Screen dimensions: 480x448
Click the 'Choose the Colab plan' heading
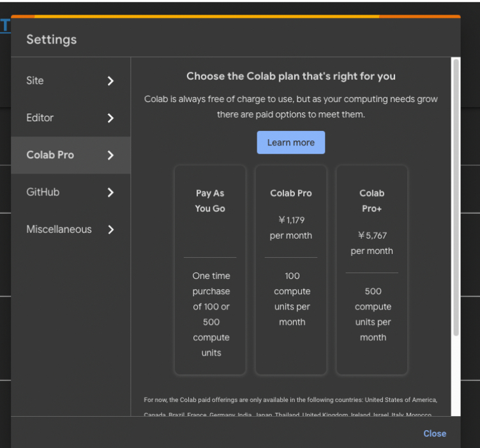tap(291, 76)
